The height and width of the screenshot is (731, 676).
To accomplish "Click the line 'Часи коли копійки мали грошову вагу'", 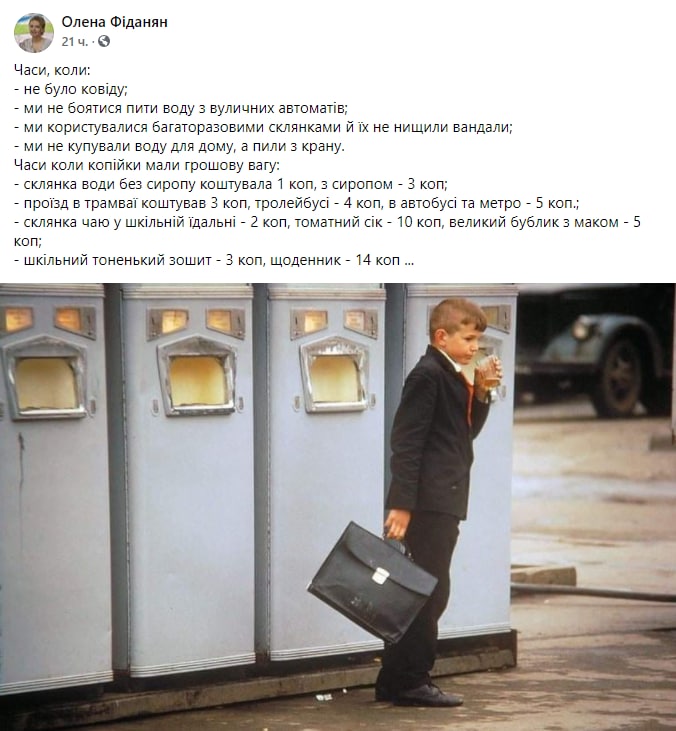I will [147, 165].
